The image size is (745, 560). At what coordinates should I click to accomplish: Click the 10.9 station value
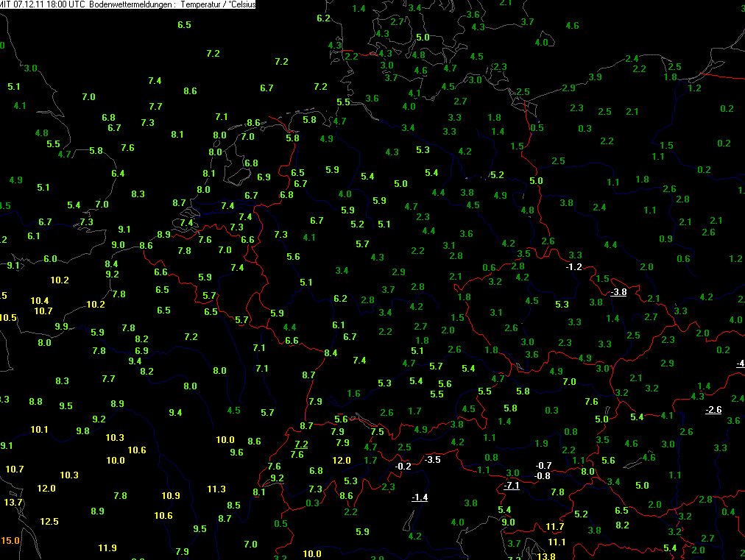pyautogui.click(x=171, y=495)
